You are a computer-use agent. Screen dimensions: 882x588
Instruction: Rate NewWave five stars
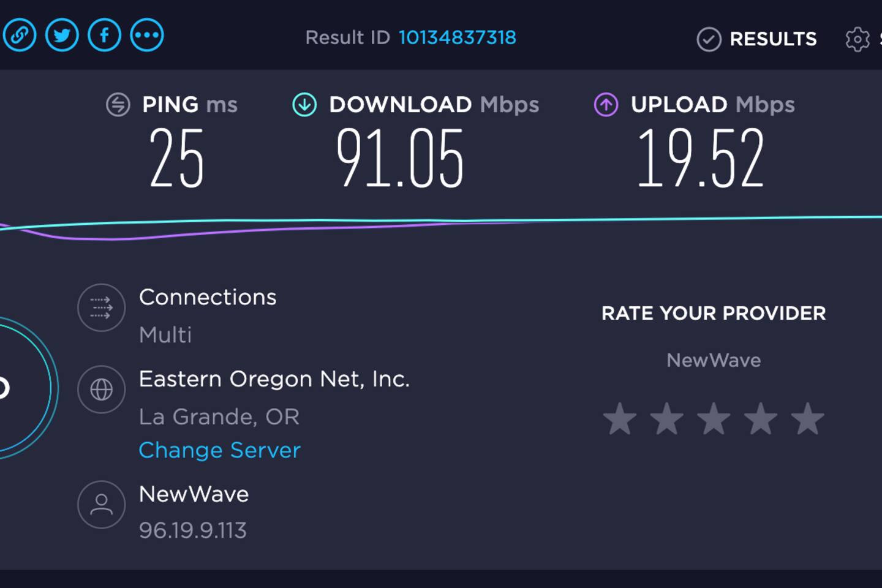[x=807, y=420]
